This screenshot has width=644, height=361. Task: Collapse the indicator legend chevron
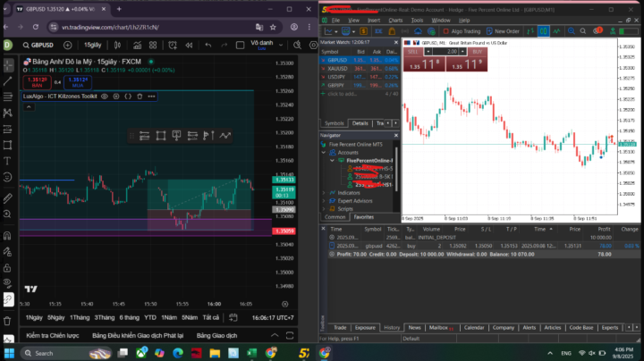coord(29,107)
